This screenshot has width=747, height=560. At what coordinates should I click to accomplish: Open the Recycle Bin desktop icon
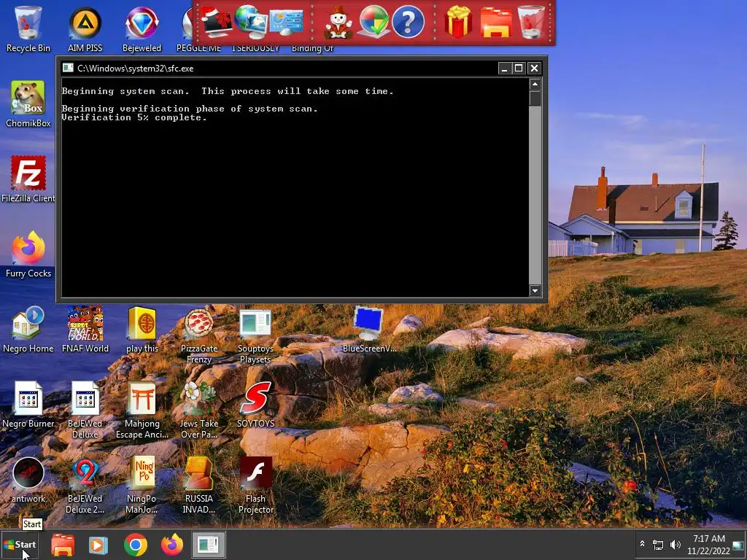28,28
